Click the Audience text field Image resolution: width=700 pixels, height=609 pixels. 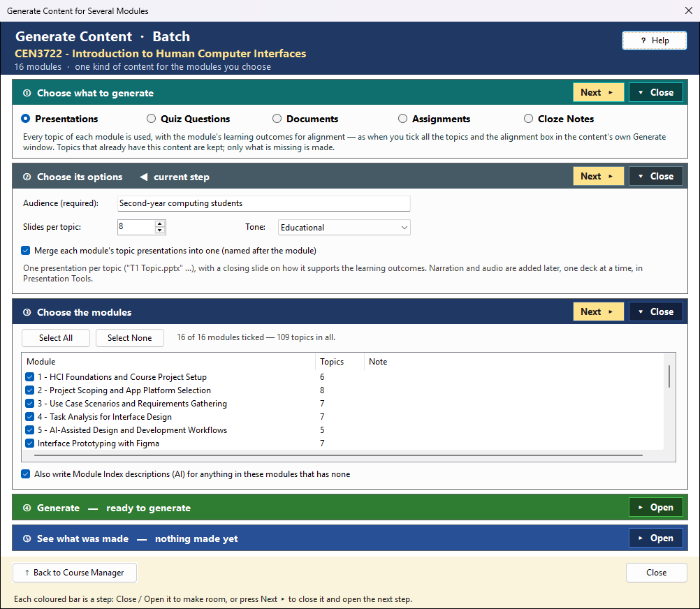[x=264, y=203]
